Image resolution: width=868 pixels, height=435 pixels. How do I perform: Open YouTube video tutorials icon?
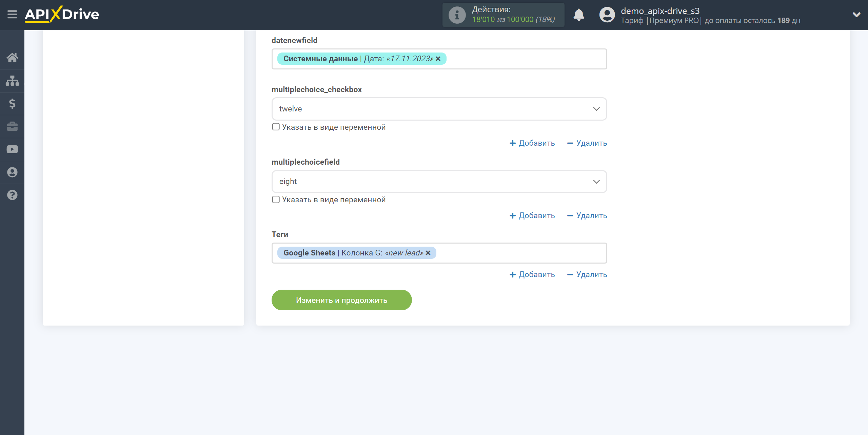point(12,149)
